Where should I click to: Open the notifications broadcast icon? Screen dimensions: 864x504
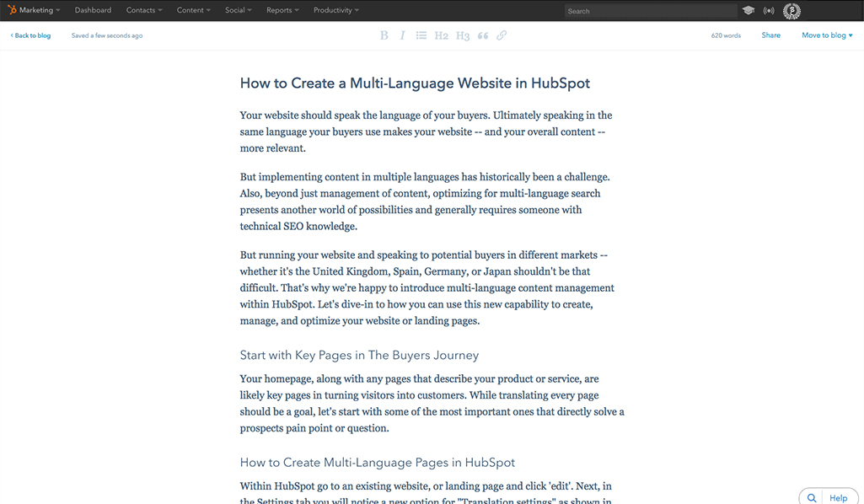coord(769,10)
